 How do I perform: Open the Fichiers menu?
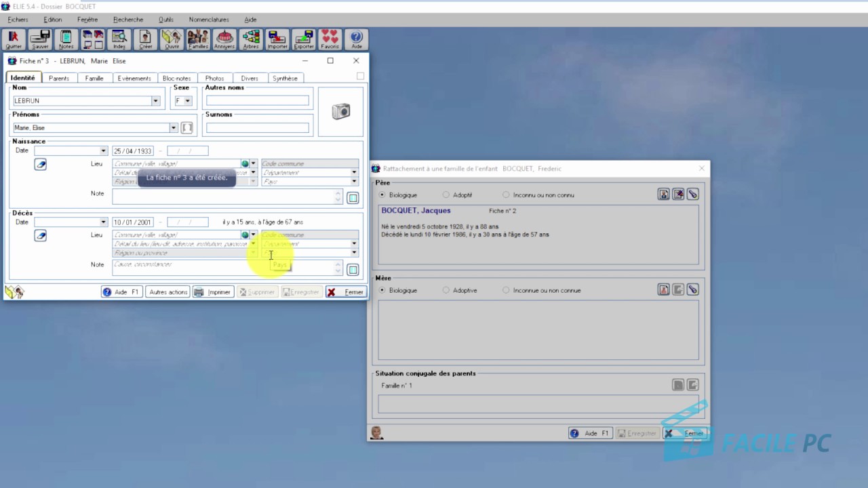pos(18,20)
